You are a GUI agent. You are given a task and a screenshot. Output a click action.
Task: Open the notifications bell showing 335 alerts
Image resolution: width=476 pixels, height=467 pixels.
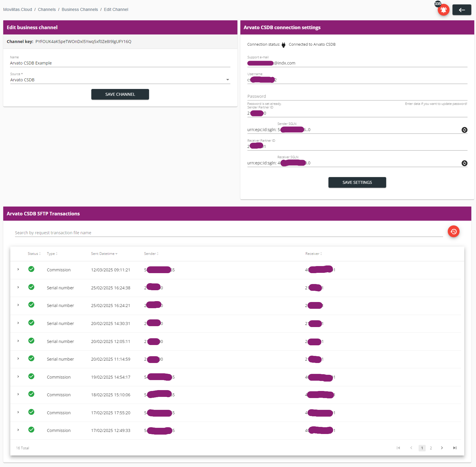[443, 10]
